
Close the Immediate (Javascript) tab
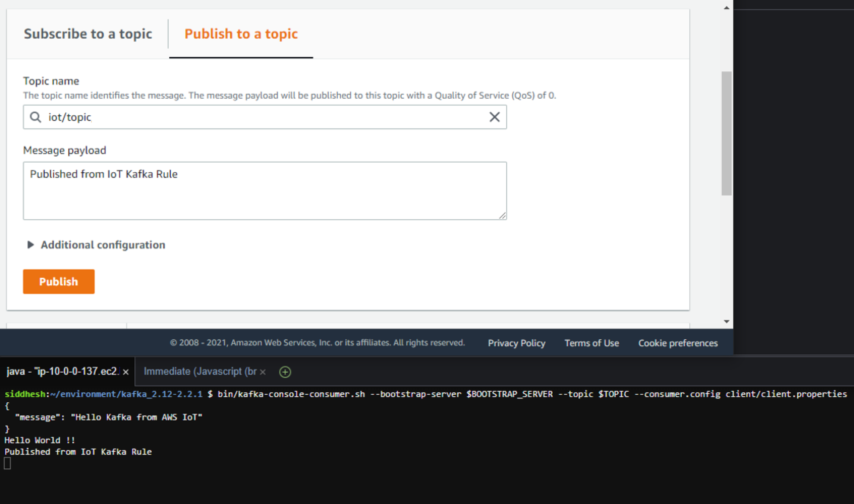coord(263,372)
